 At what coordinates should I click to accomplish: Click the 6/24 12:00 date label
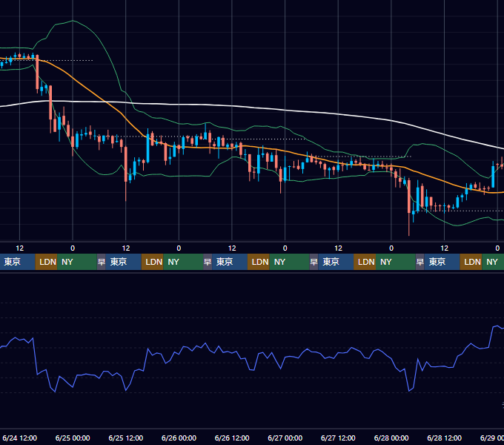click(x=19, y=438)
